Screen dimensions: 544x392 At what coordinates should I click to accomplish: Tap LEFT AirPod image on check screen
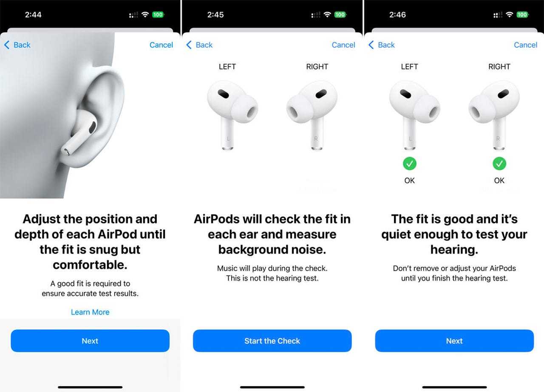[x=232, y=115]
